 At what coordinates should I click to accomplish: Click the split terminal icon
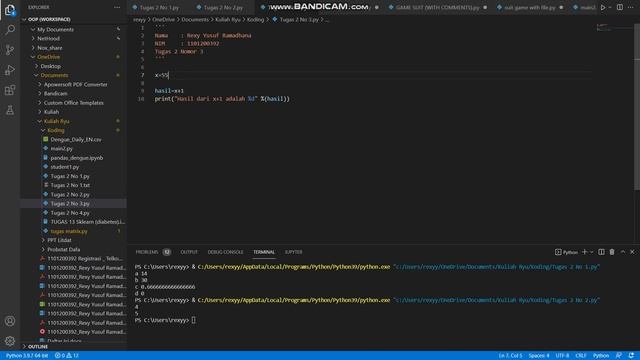pos(601,252)
